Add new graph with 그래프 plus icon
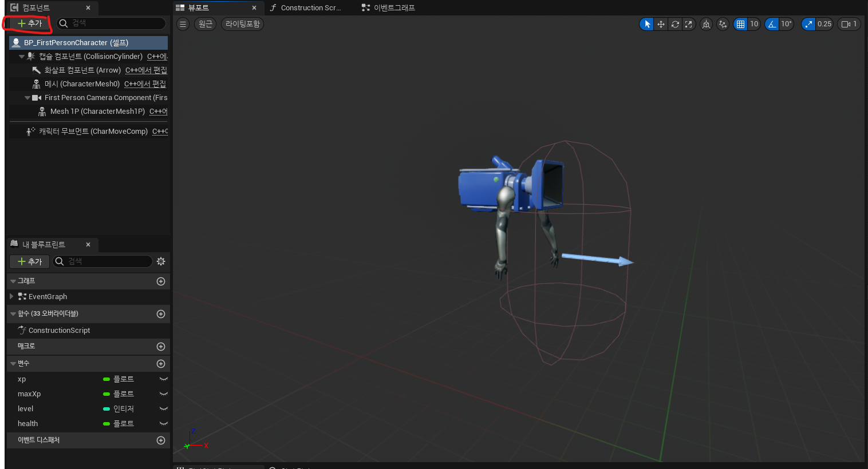This screenshot has height=469, width=868. point(161,281)
